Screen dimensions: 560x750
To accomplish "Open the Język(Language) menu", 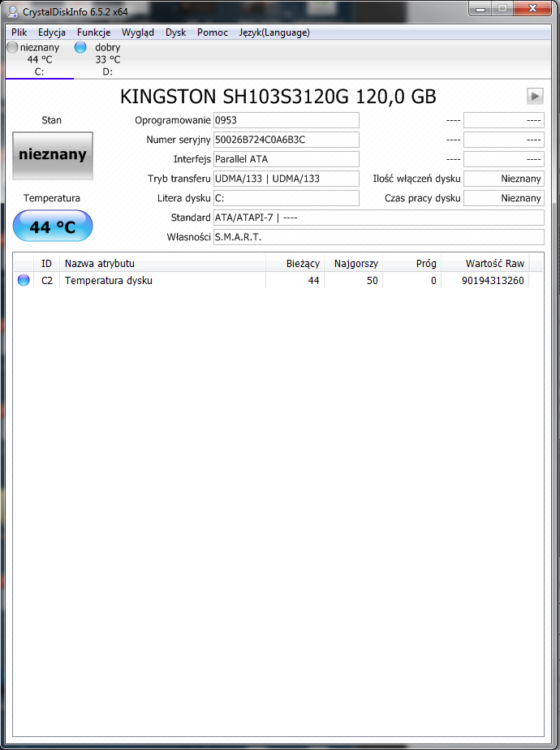I will click(x=274, y=32).
